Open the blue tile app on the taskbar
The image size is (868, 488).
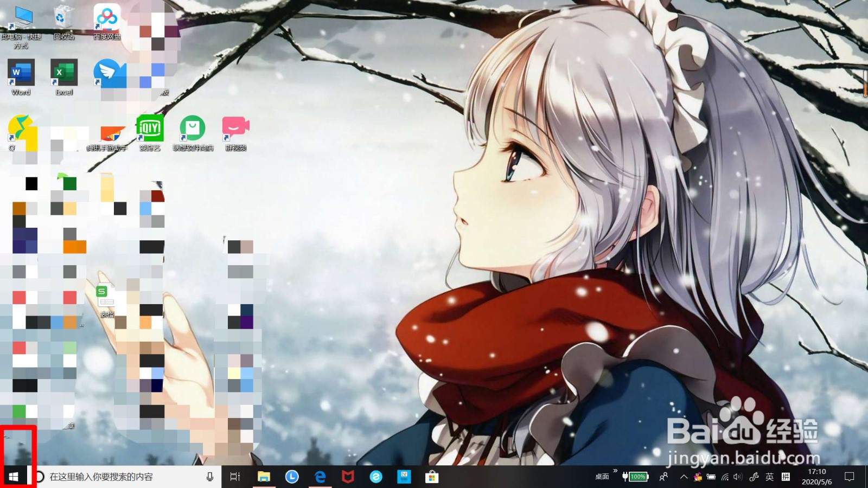click(404, 477)
